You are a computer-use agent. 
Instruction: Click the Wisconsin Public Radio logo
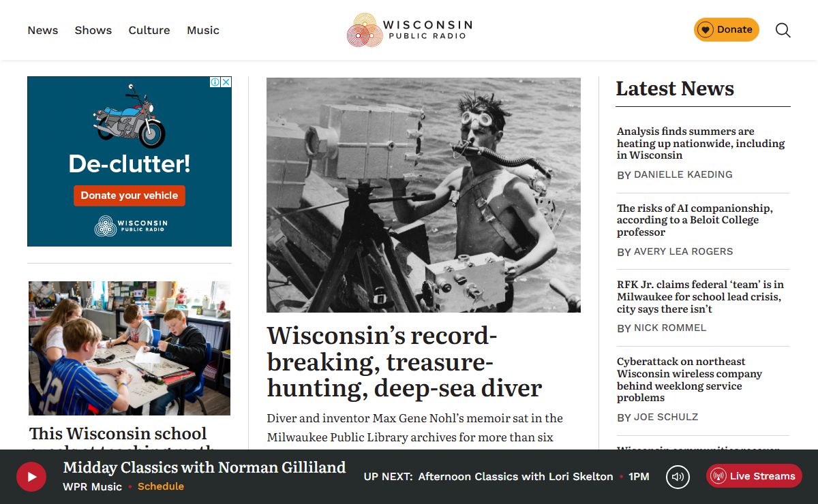point(409,30)
